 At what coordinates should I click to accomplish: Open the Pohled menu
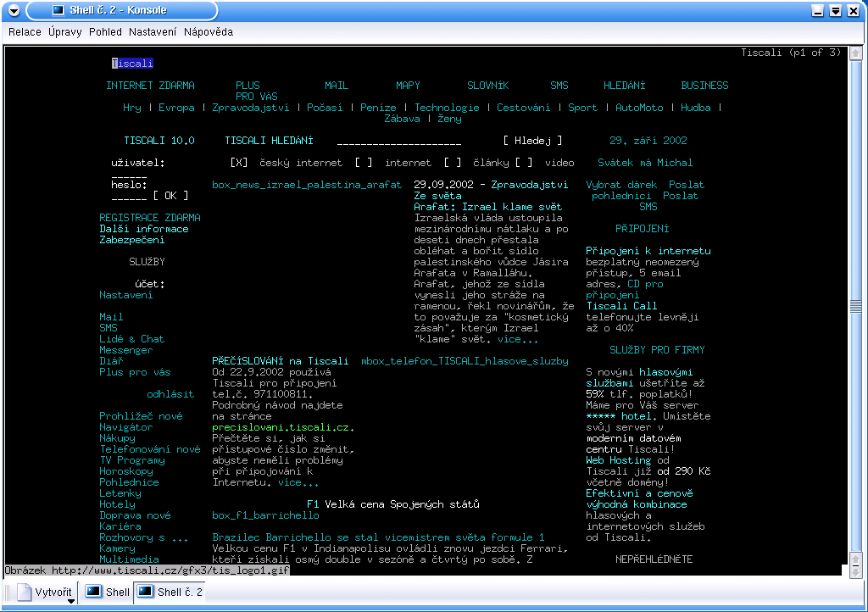[x=105, y=31]
